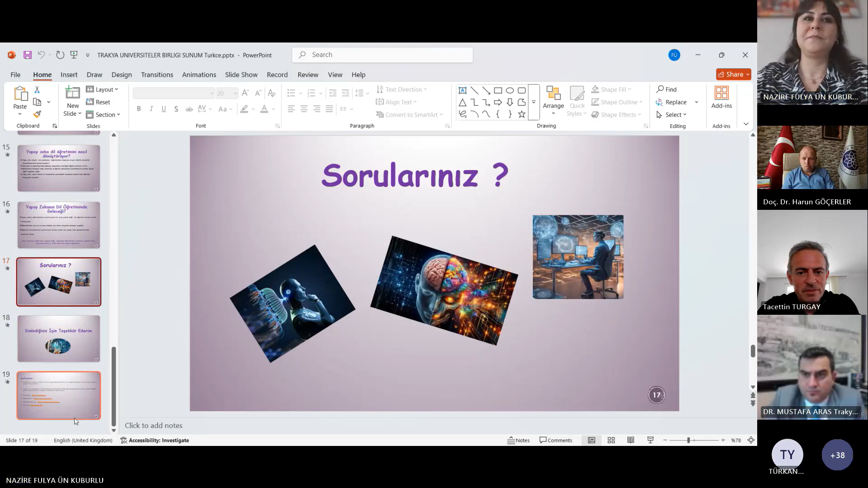Click Accessibility: Investigate status item
The height and width of the screenshot is (488, 868).
[x=155, y=440]
